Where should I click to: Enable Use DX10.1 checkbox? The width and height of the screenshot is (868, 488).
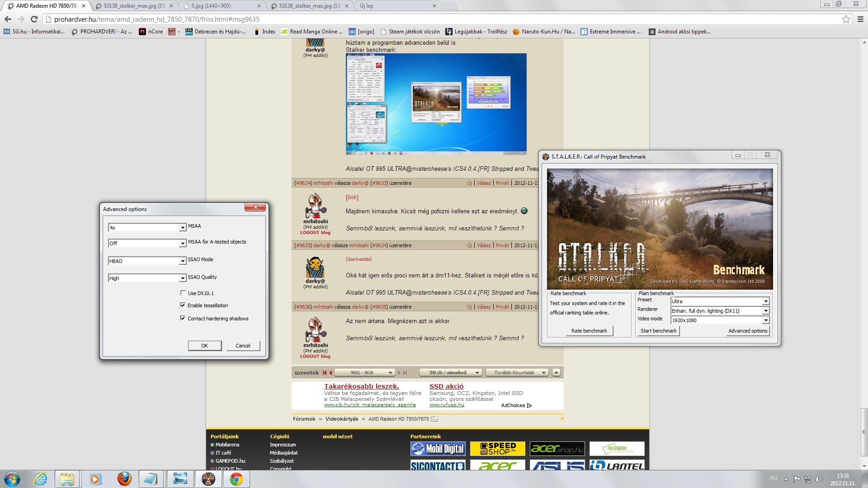point(183,293)
